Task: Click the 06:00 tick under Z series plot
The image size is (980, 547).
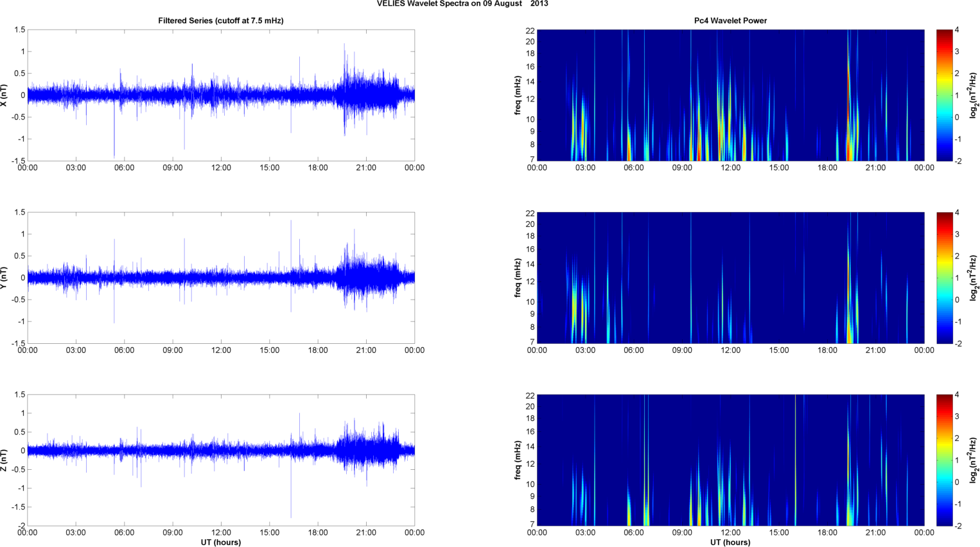Action: pyautogui.click(x=124, y=532)
